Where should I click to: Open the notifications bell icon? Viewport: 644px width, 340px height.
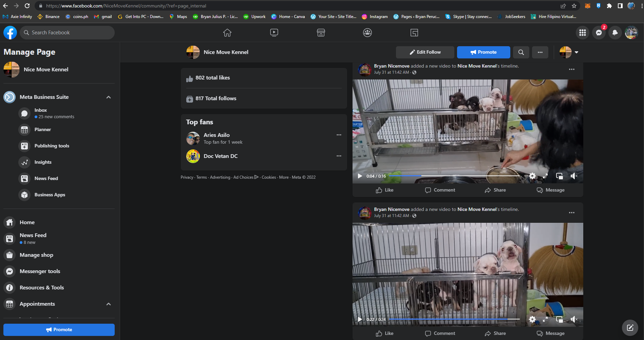615,33
